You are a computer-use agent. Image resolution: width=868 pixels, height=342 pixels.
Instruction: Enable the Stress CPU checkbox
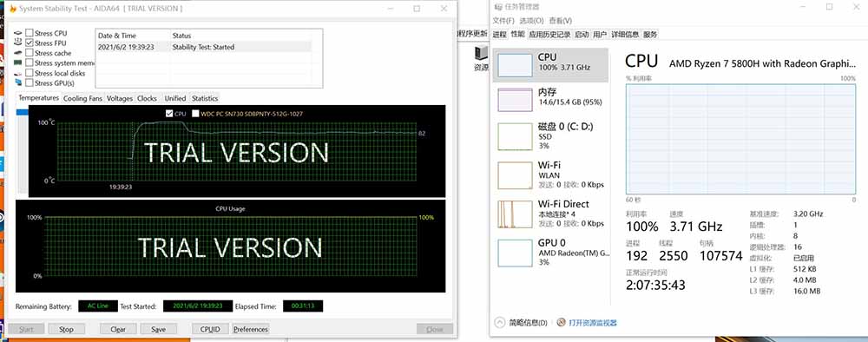click(30, 33)
